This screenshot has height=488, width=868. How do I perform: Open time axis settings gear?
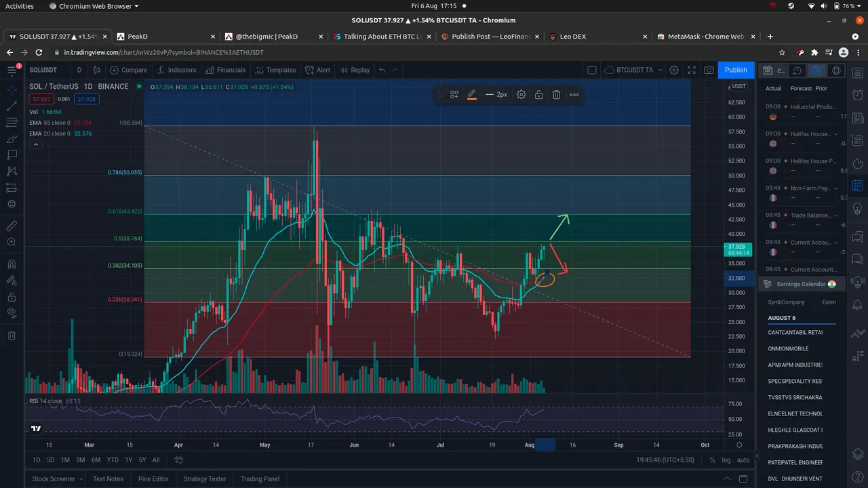739,445
